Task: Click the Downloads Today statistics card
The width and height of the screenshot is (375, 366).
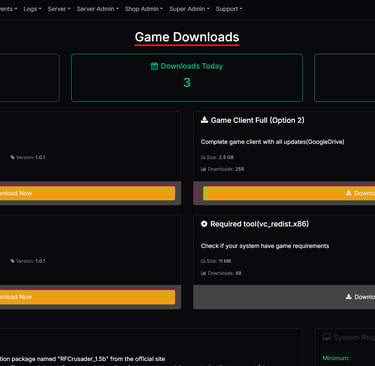Action: (187, 78)
